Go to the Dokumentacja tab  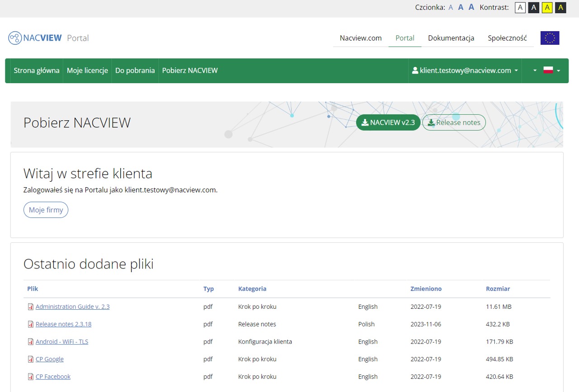click(451, 38)
